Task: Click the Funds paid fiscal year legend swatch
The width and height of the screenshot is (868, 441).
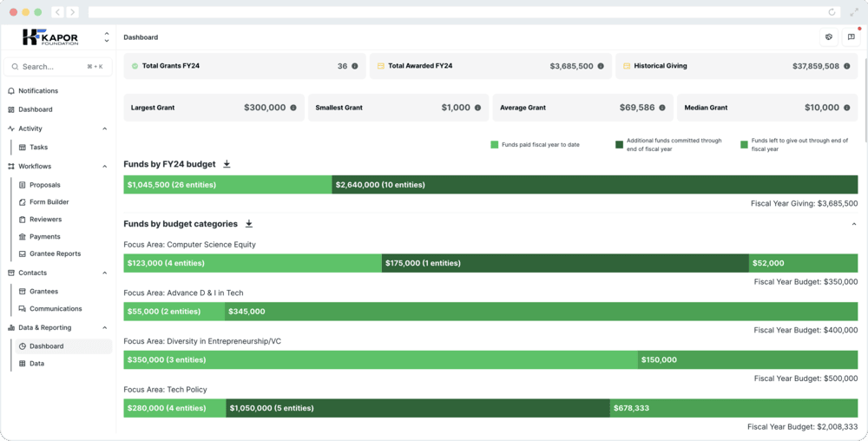Action: pyautogui.click(x=495, y=144)
